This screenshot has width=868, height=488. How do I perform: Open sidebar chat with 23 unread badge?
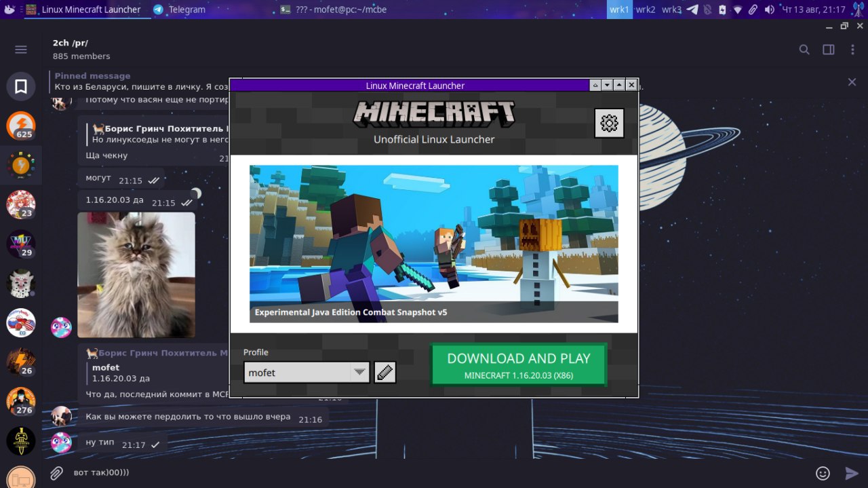pos(21,204)
